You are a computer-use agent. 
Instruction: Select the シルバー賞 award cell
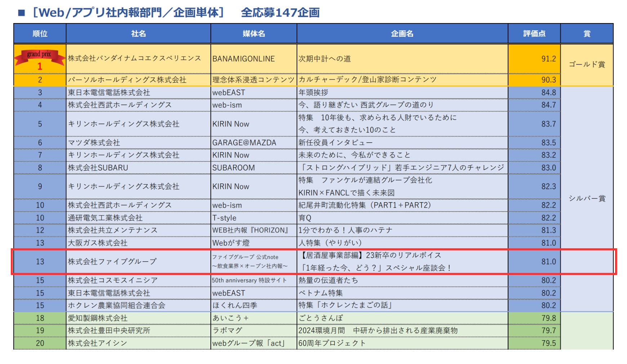click(587, 199)
